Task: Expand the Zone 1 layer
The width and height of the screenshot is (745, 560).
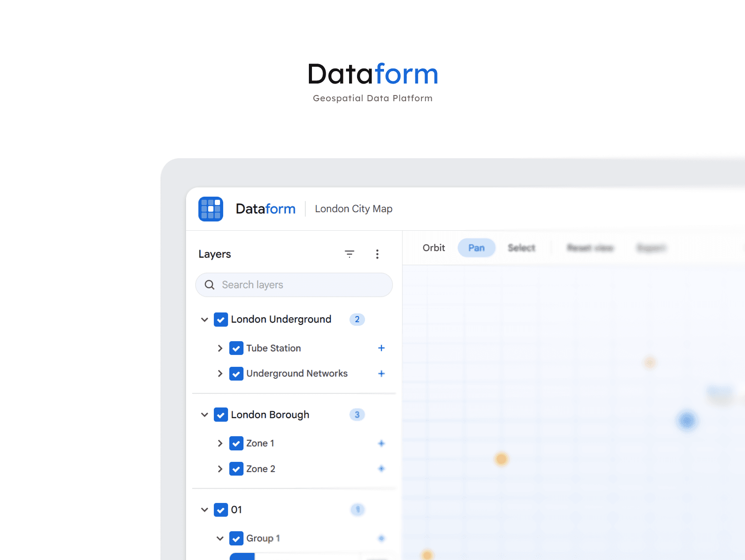Action: click(x=220, y=443)
